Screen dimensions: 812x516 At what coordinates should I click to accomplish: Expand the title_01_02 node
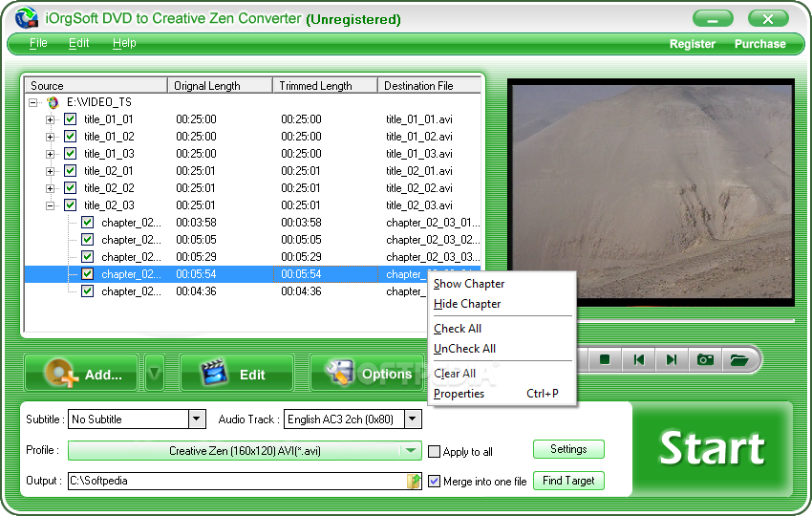pos(51,137)
